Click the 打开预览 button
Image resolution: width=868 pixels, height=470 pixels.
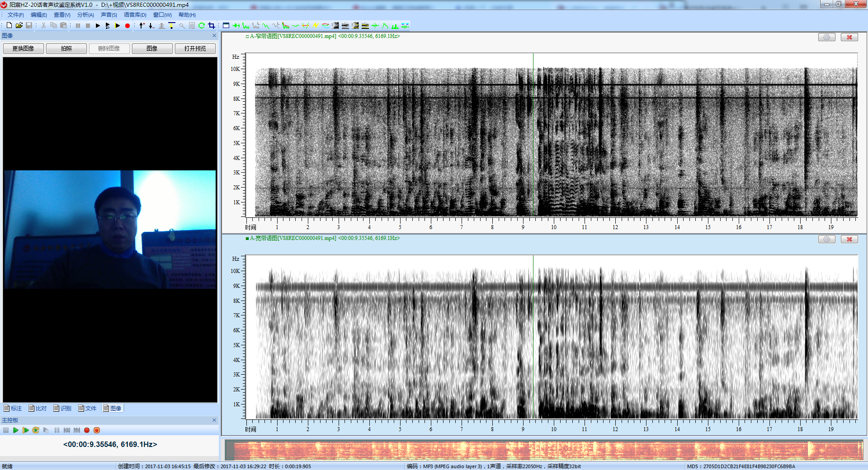[195, 48]
